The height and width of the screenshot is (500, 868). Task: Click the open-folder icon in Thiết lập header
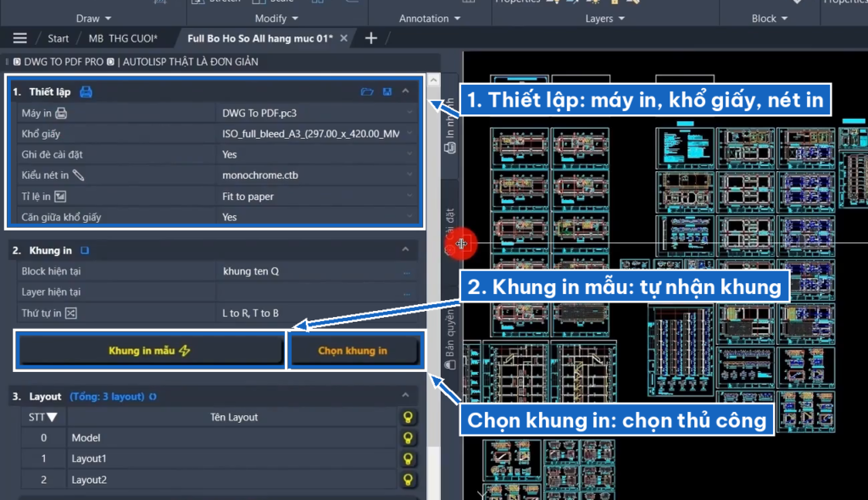pos(366,92)
